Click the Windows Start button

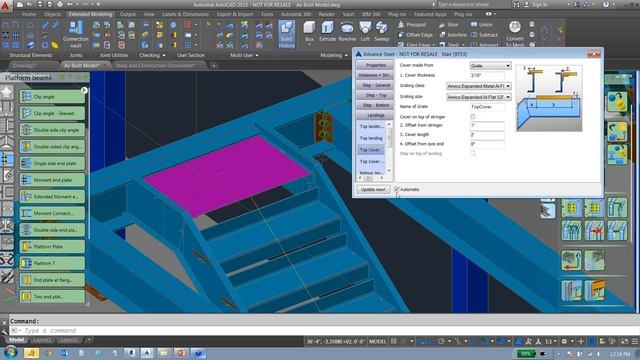pos(10,353)
